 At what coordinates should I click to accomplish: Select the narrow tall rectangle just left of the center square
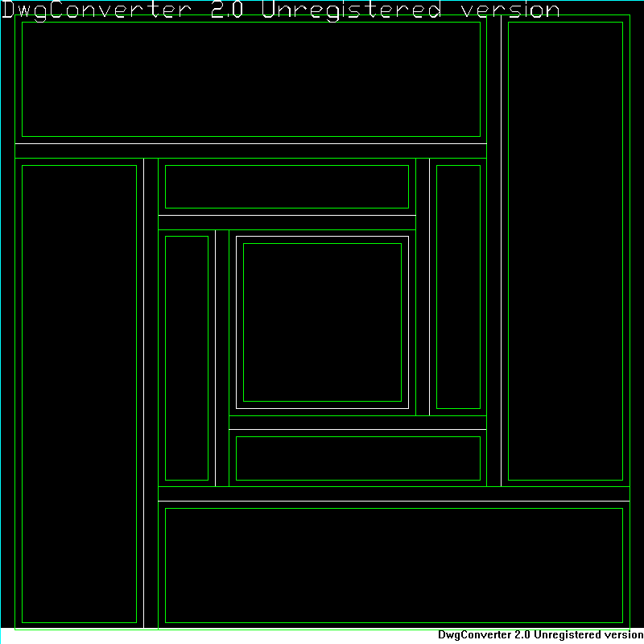(187, 358)
